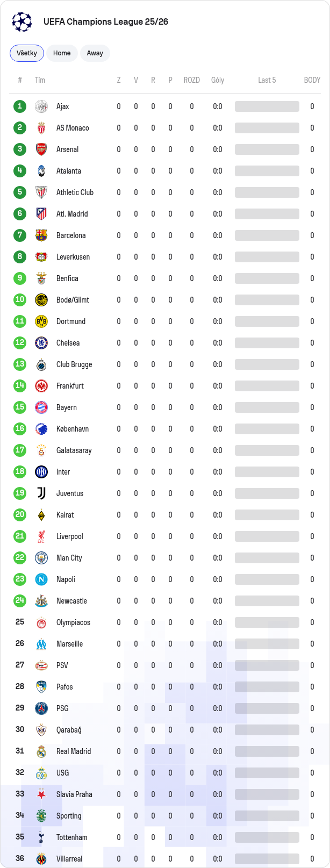Click the Tottenham cockerel crest
The height and width of the screenshot is (868, 330).
[41, 837]
